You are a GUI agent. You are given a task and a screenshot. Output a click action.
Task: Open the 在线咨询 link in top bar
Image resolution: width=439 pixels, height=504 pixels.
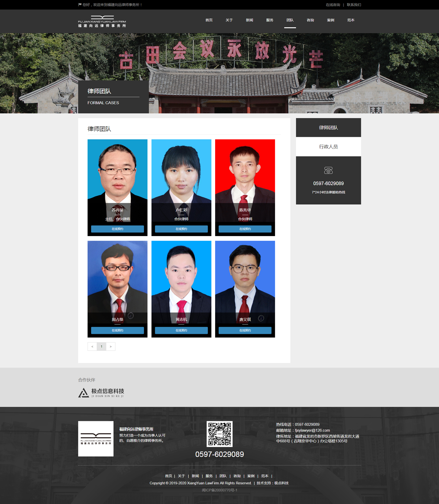point(333,5)
